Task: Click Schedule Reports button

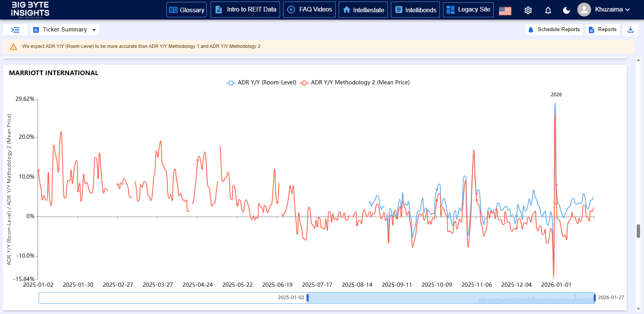Action: [x=554, y=30]
